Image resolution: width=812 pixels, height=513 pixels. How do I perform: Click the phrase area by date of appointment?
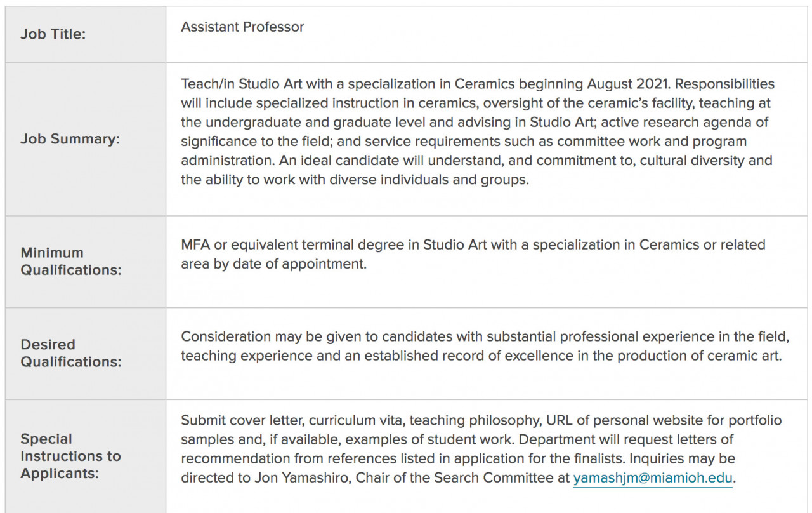click(273, 263)
